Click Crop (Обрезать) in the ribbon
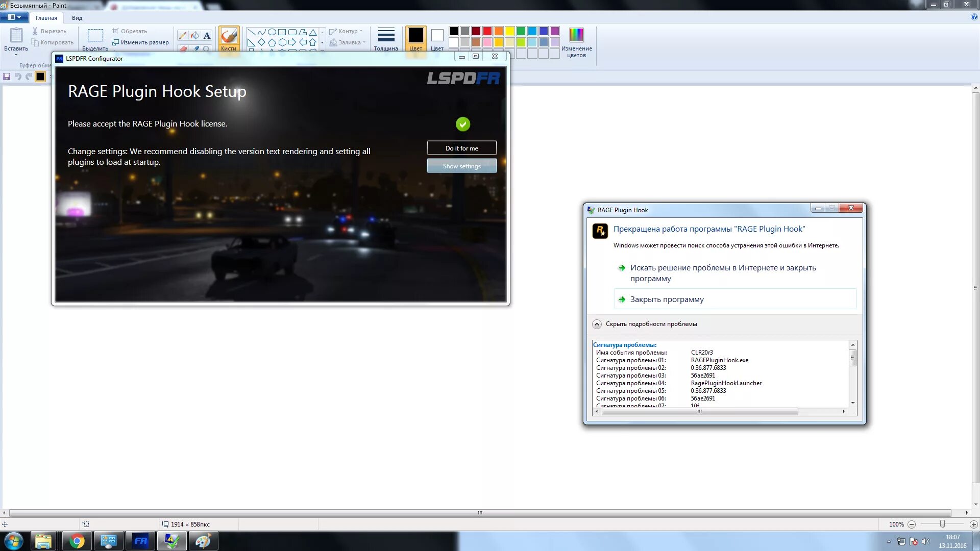980x551 pixels. pos(130,31)
